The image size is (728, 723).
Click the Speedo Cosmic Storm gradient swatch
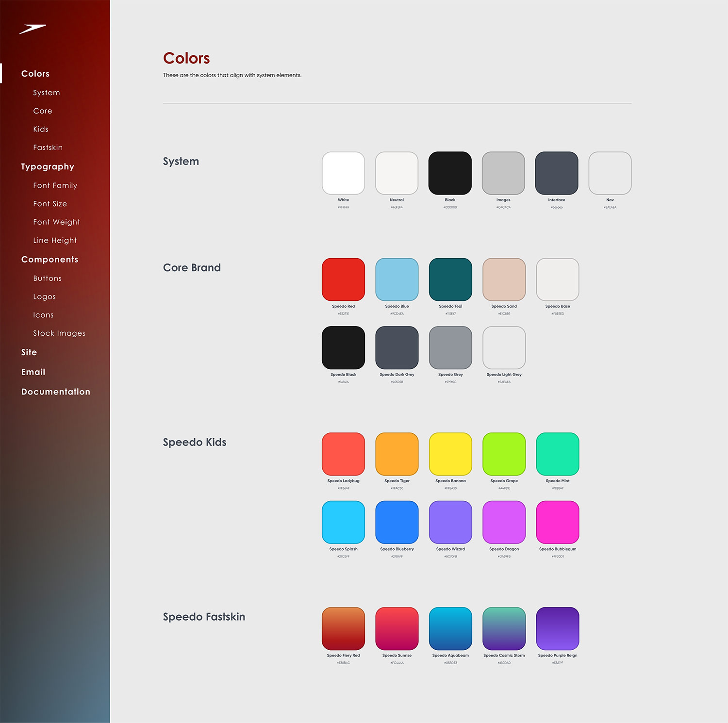click(504, 628)
